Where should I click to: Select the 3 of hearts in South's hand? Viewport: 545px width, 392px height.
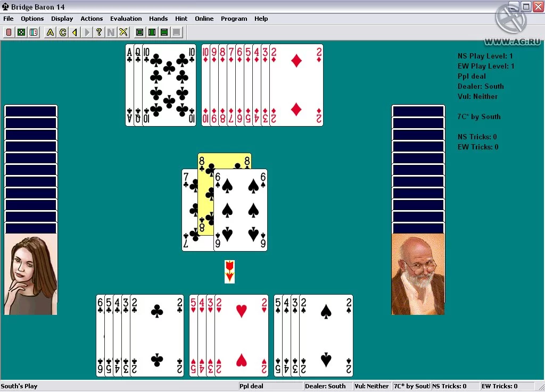210,336
